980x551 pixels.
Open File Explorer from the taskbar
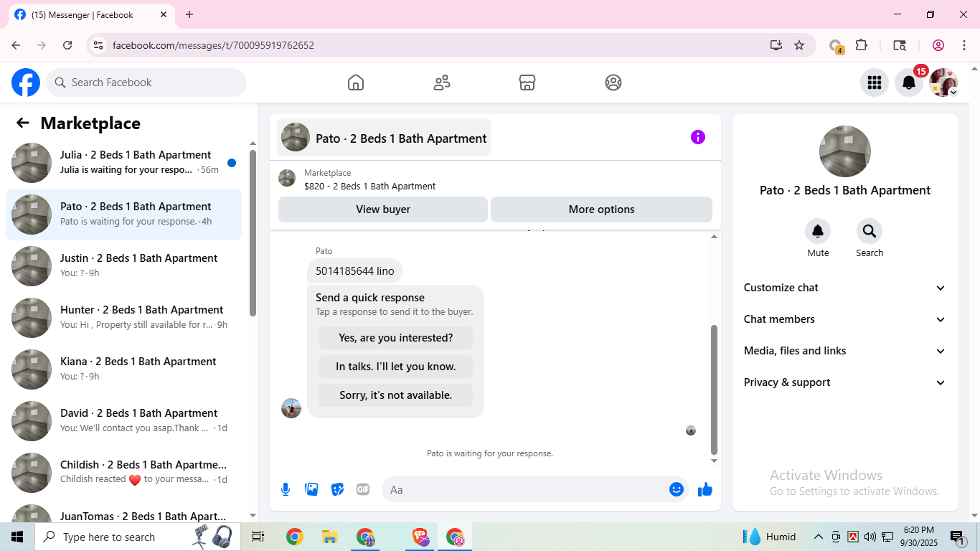(329, 537)
